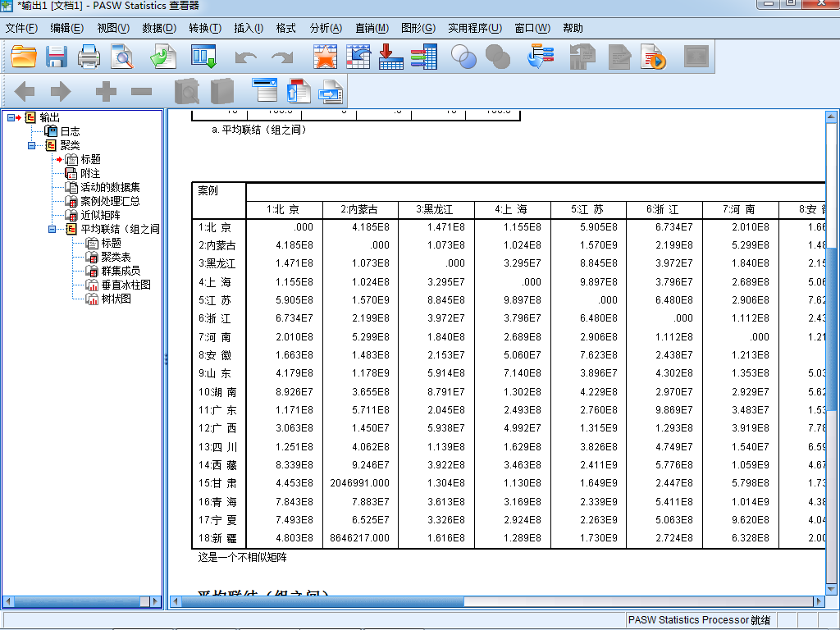Viewport: 840px width, 630px height.
Task: Open the 文件(F) menu
Action: click(21, 28)
